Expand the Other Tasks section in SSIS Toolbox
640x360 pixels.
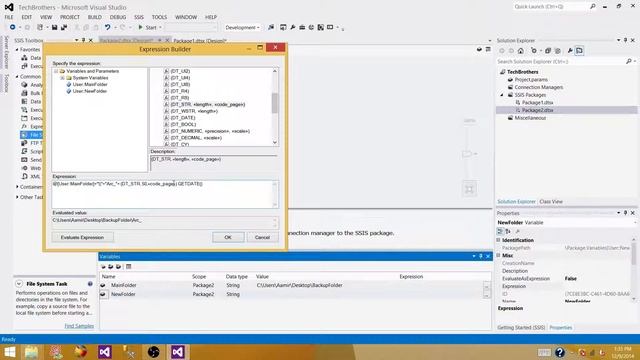17,197
